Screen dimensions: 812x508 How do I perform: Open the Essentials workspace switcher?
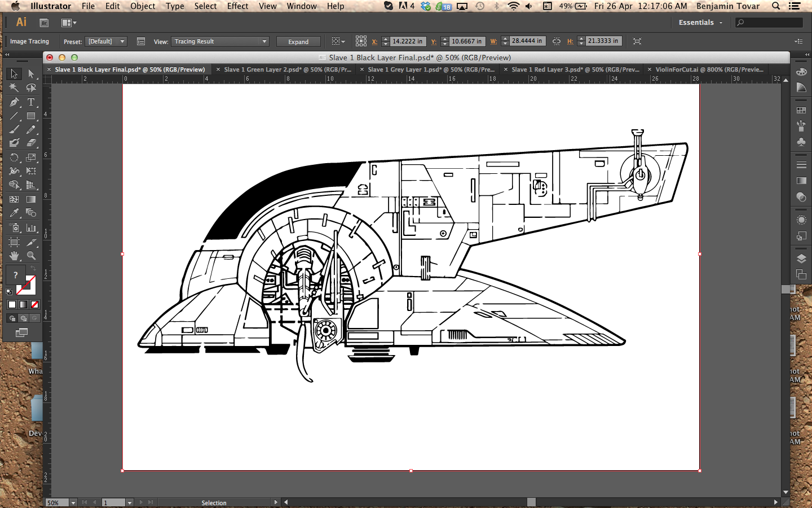tap(700, 23)
